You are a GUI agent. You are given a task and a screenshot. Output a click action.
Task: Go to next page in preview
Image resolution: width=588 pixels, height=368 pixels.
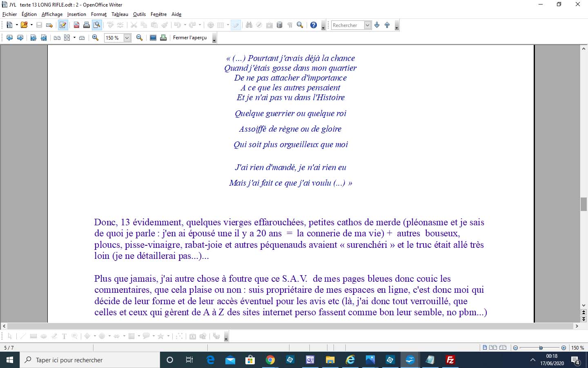pyautogui.click(x=20, y=38)
